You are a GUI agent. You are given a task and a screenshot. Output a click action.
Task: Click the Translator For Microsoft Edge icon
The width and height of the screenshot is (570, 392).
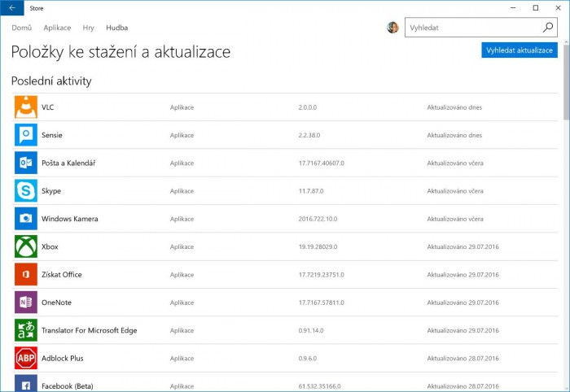(26, 330)
